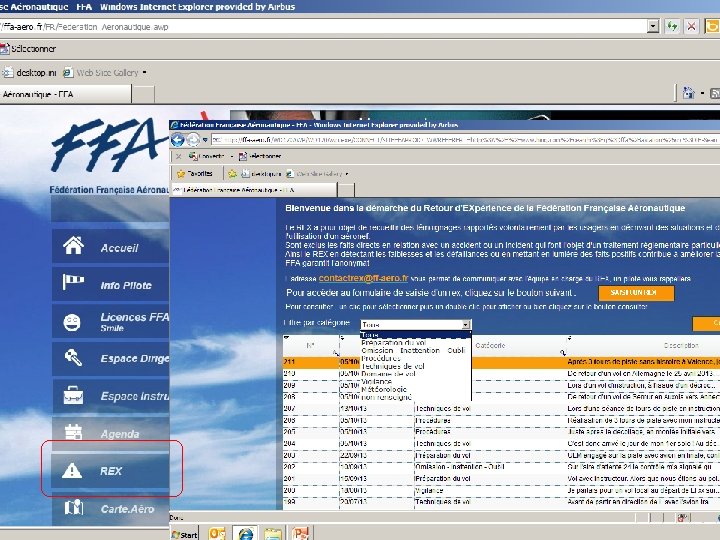Click the windsock icon for Info Pilote
Viewport: 720px width, 540px height.
(x=73, y=281)
